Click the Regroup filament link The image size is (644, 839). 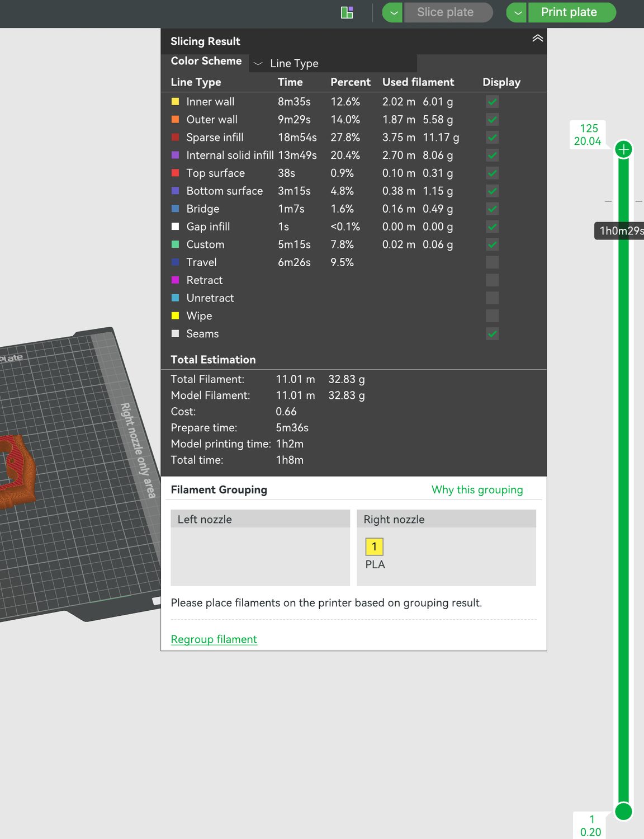[214, 639]
